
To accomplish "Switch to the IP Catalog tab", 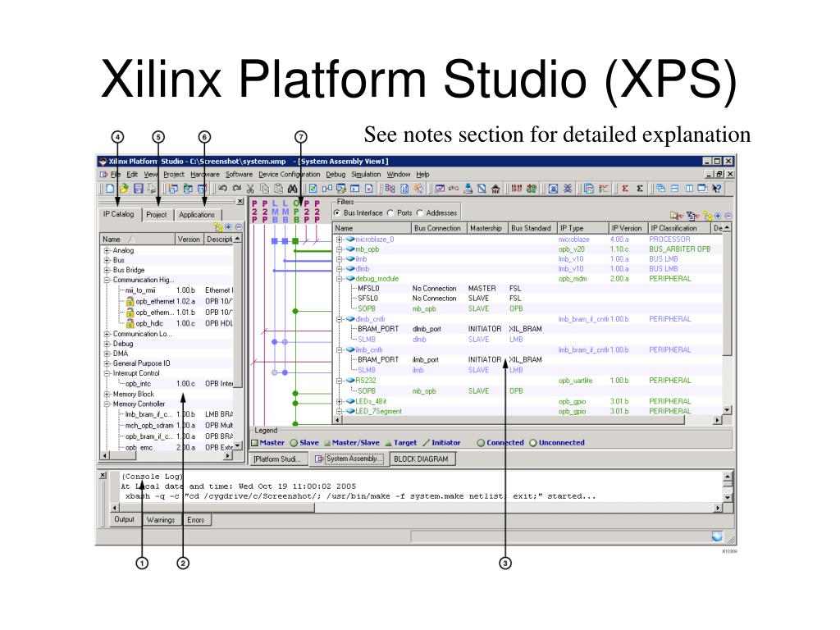I will click(x=118, y=214).
